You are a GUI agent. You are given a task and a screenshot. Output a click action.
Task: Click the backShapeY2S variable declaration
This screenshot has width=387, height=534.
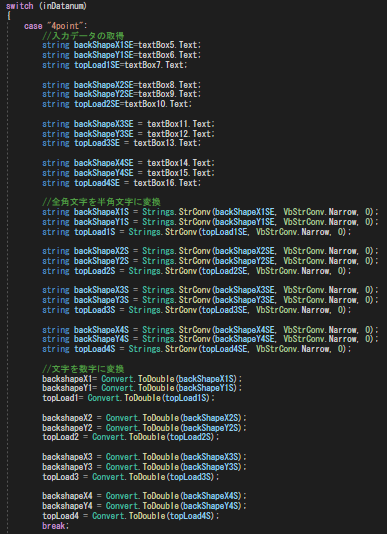coord(101,261)
